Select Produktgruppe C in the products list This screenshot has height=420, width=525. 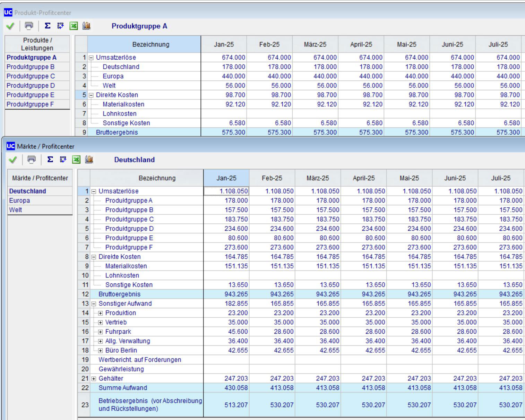(31, 76)
